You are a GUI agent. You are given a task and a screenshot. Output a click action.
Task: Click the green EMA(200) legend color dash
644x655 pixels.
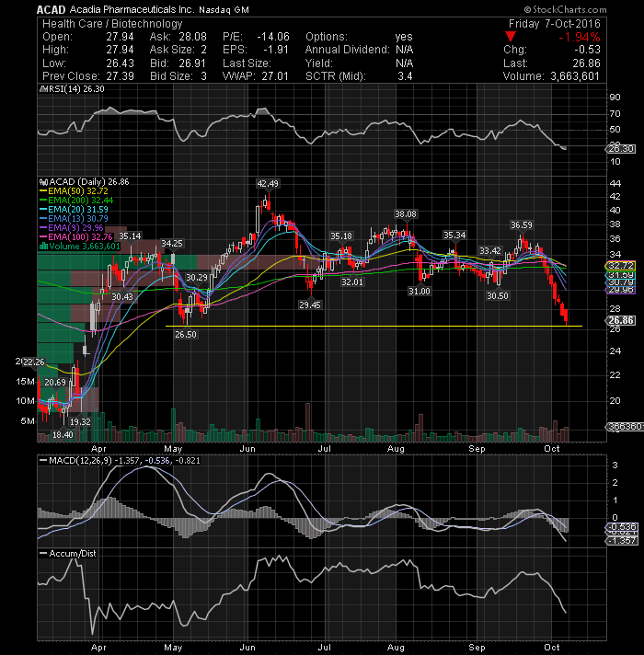43,201
